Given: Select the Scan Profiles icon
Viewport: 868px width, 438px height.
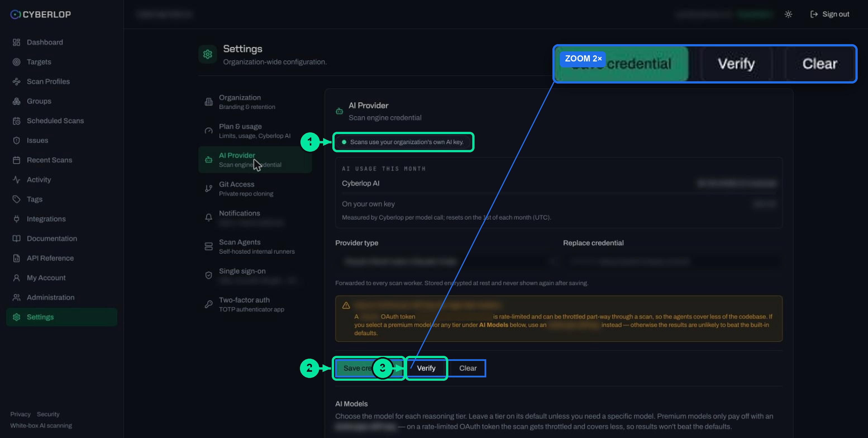Looking at the screenshot, I should tap(16, 81).
